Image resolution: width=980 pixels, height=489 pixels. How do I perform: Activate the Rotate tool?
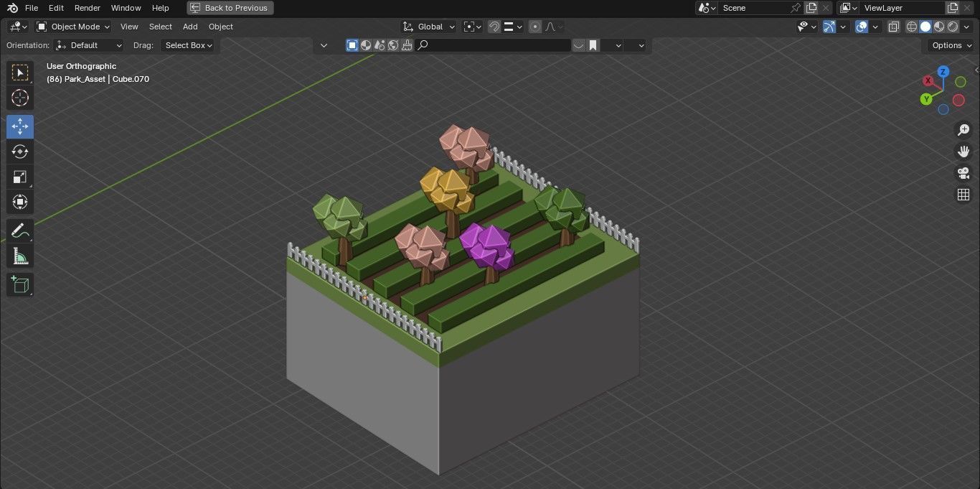pos(20,152)
